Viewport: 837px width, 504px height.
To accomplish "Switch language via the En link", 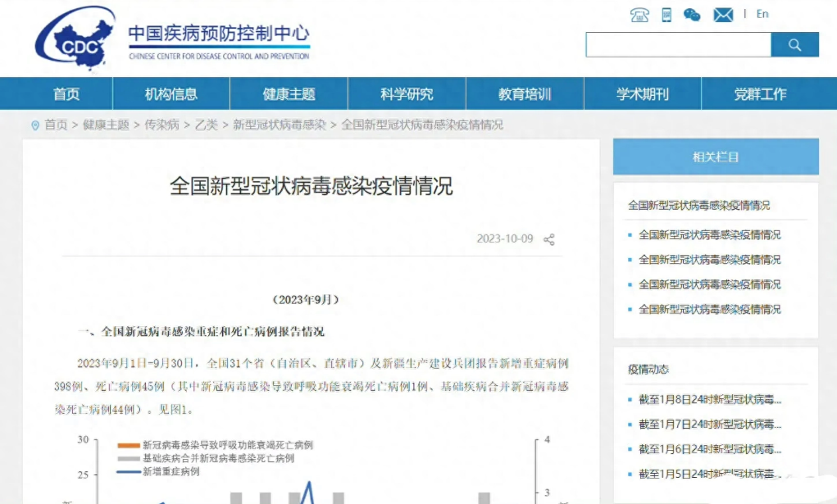I will (x=762, y=14).
